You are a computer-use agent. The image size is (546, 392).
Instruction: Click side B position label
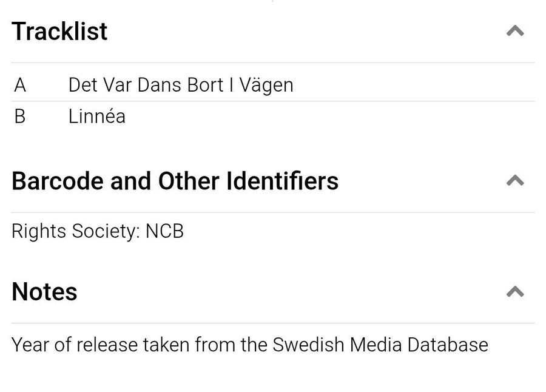[20, 116]
